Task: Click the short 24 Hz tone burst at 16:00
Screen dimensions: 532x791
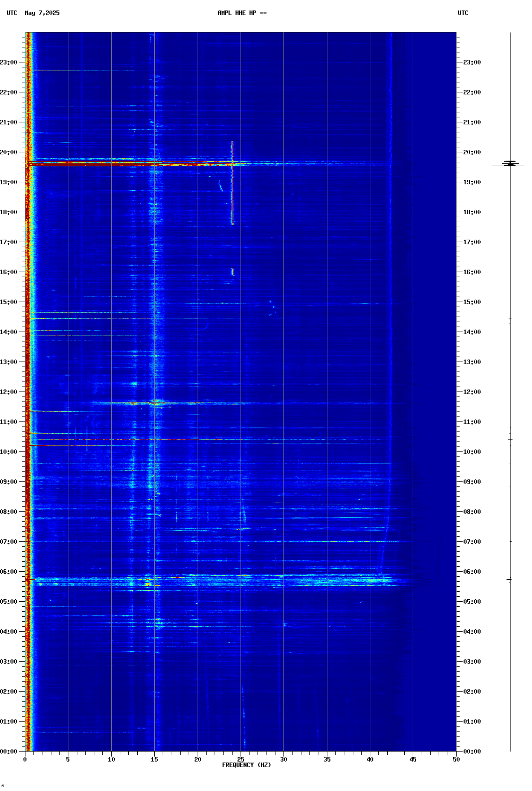Action: click(x=232, y=272)
